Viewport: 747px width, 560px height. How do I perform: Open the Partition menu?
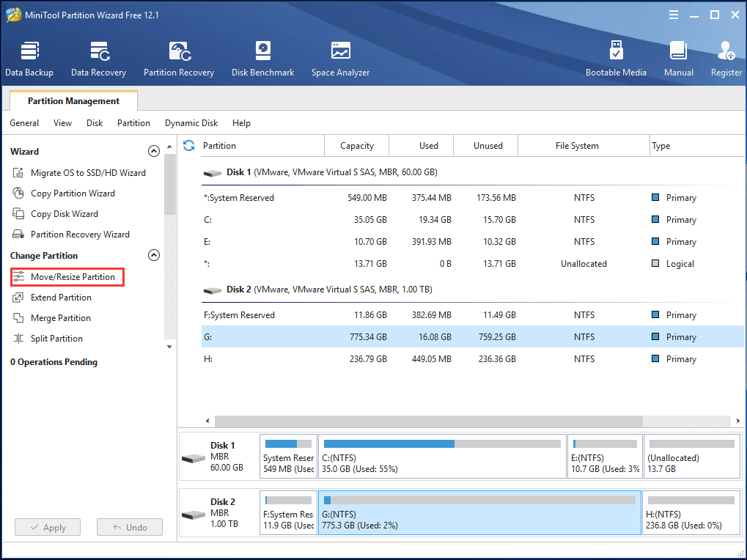(x=133, y=123)
